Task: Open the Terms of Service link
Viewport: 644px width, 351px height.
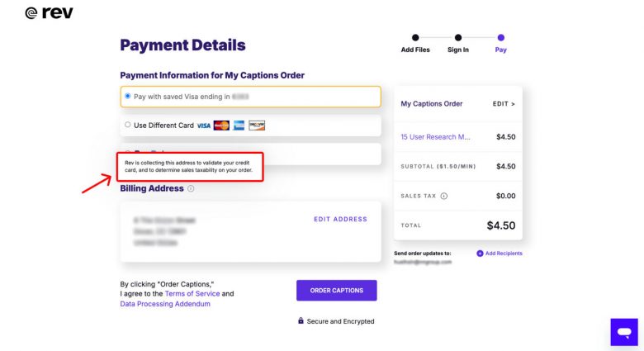Action: (x=192, y=293)
